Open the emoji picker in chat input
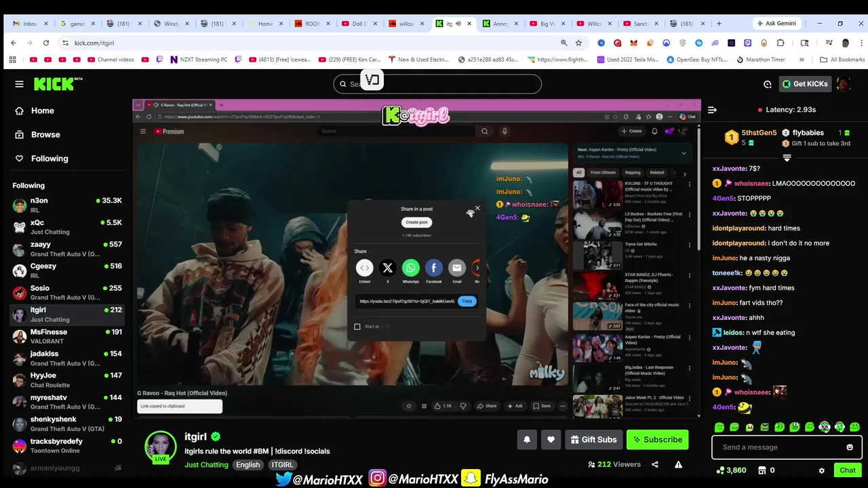868x488 pixels. click(850, 447)
